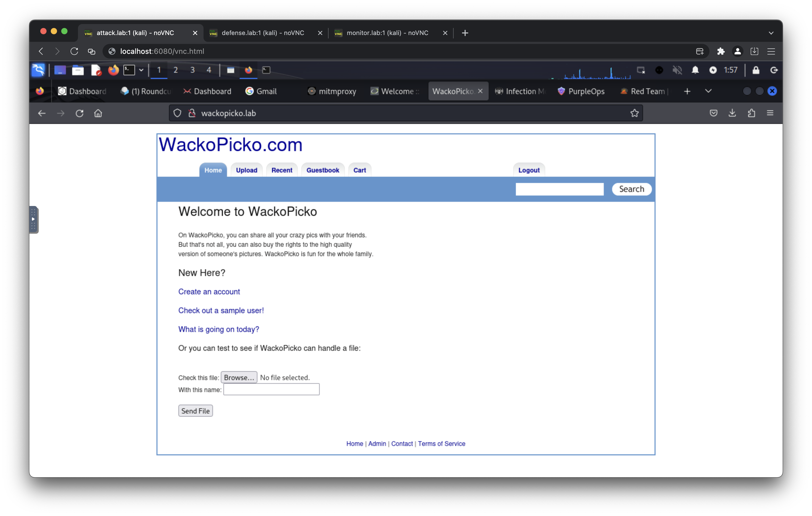Click the inner Firefox home icon

[x=98, y=113]
